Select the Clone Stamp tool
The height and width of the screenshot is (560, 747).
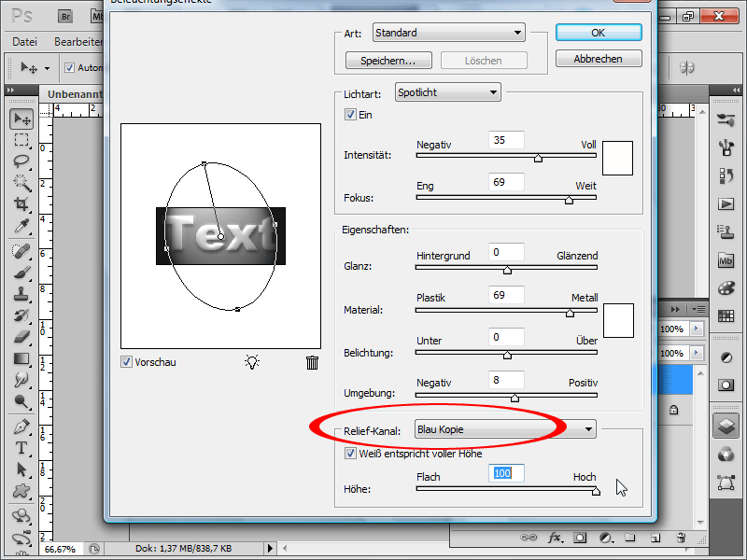[x=21, y=294]
